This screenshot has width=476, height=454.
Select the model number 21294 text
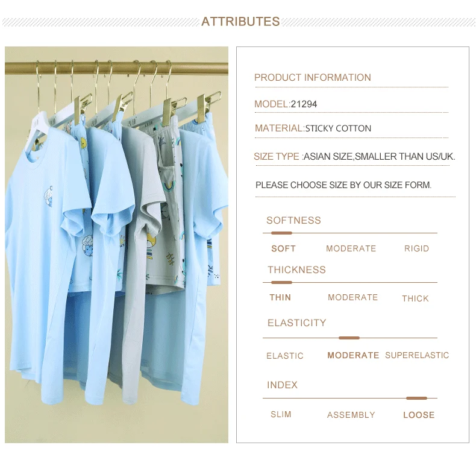304,104
